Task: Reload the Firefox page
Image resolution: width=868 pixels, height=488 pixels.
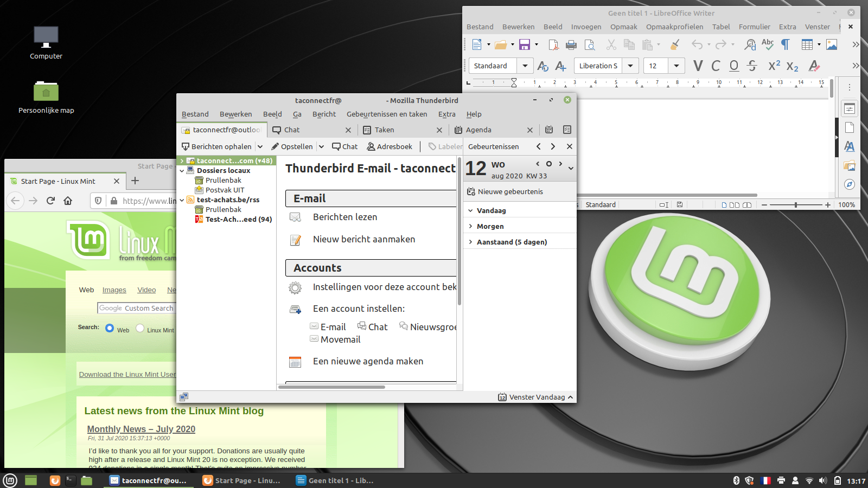Action: pyautogui.click(x=50, y=201)
